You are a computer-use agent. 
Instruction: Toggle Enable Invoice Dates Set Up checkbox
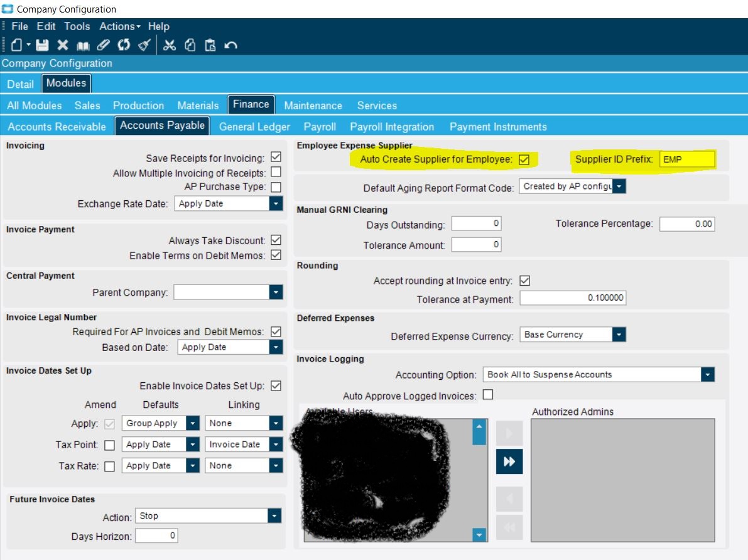(x=276, y=385)
